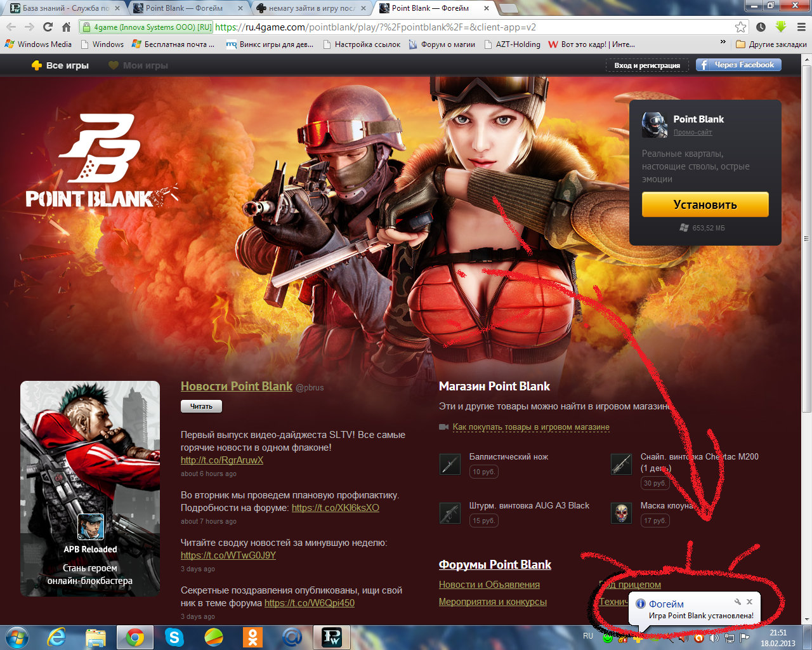This screenshot has width=812, height=650.
Task: Show hidden bookmarks with the » chevron
Action: click(x=723, y=42)
